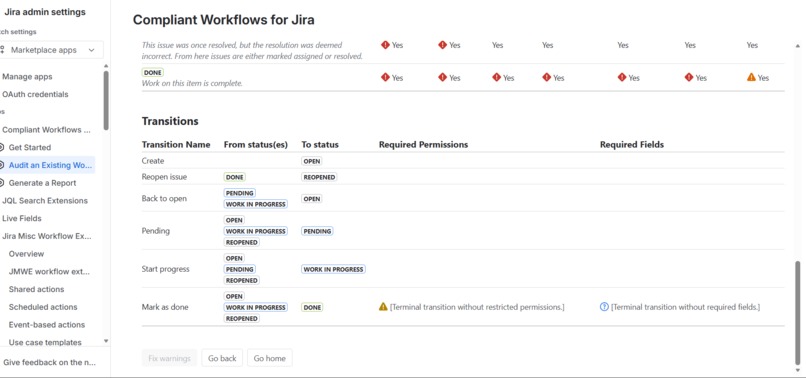The height and width of the screenshot is (378, 806).
Task: Open Get Started page
Action: click(x=30, y=147)
